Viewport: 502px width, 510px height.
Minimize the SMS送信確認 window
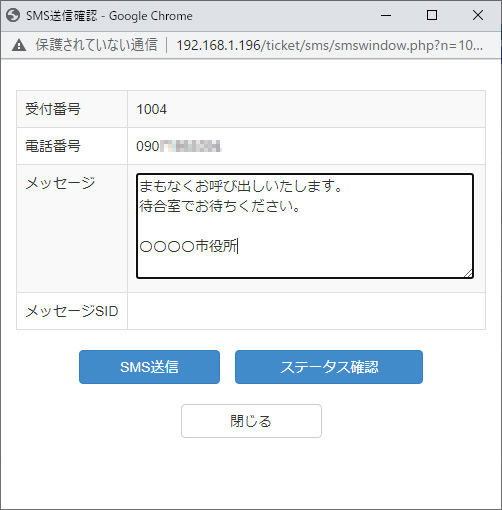(386, 15)
